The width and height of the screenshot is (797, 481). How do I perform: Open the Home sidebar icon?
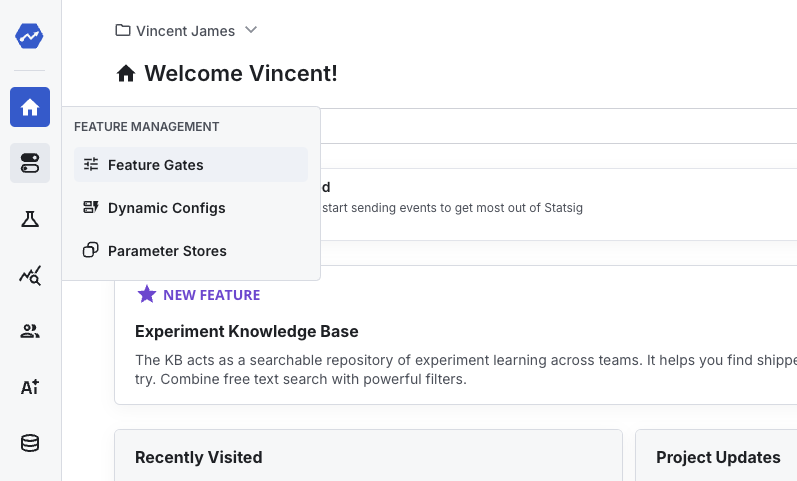(30, 107)
